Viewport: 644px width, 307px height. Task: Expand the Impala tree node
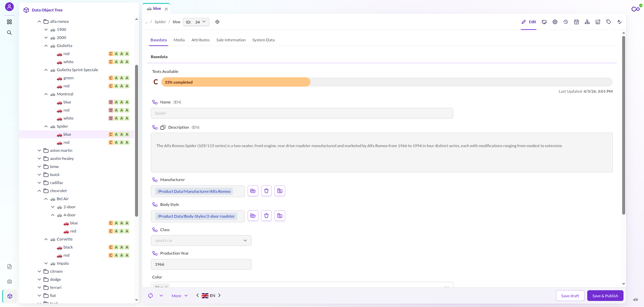(x=46, y=263)
